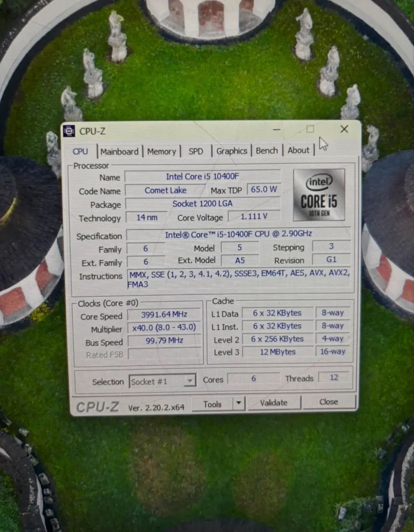Click the Core Speed value 3991.64 MHz
The image size is (414, 532).
(x=164, y=315)
